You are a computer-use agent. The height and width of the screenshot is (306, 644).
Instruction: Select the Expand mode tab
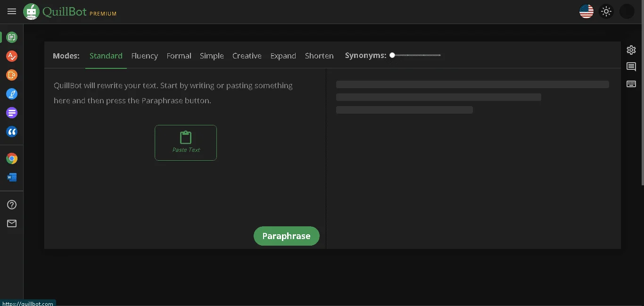coord(283,56)
